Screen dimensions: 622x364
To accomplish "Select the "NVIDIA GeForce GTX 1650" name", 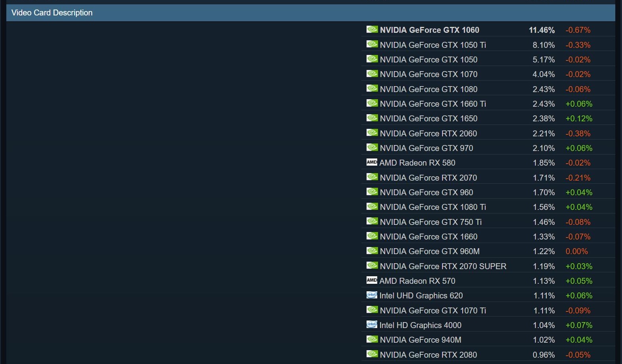I will point(429,119).
